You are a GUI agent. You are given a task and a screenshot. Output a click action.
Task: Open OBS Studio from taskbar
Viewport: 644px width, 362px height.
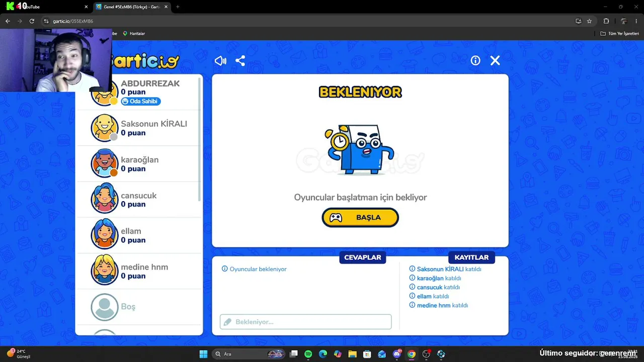coord(427,354)
